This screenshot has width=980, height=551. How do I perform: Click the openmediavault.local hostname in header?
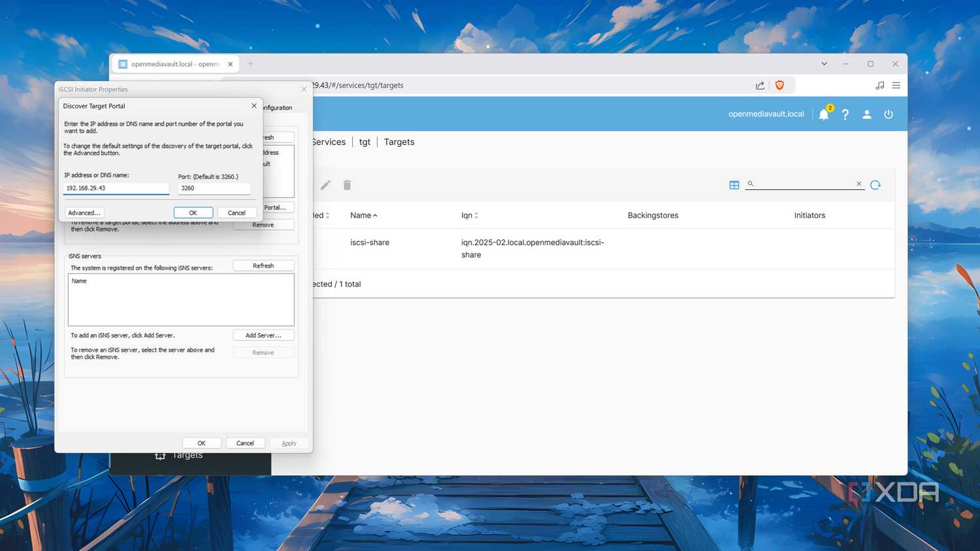point(766,114)
